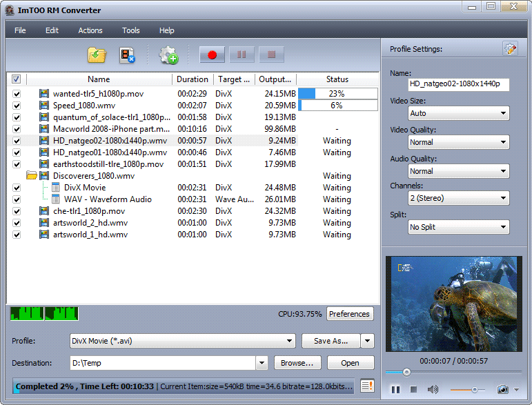Pause the preview video playback

coord(395,389)
